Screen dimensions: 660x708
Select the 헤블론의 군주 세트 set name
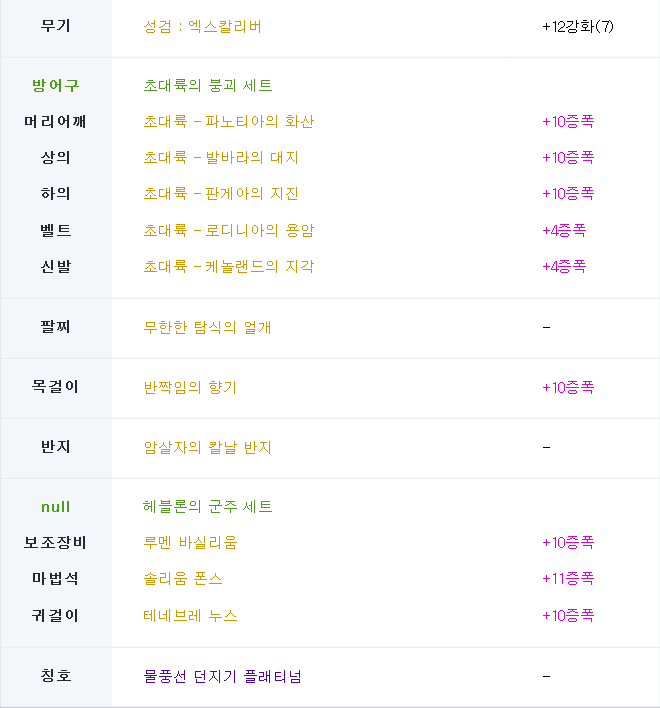[208, 507]
